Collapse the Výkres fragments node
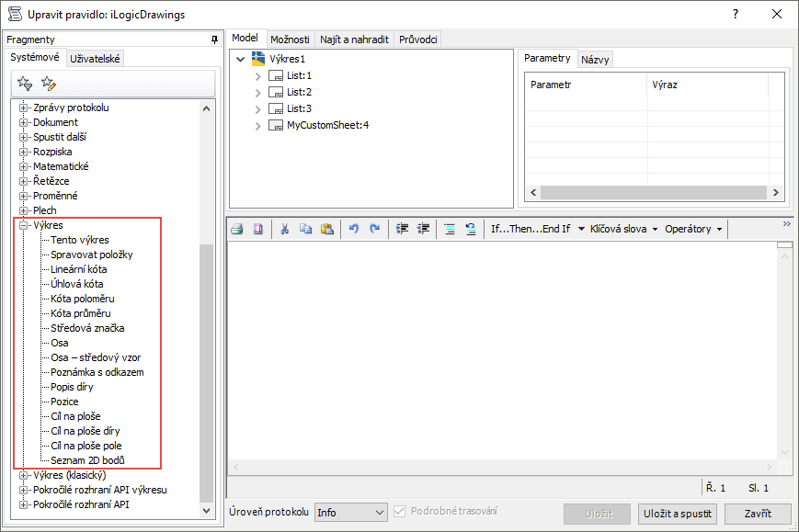 (23, 225)
